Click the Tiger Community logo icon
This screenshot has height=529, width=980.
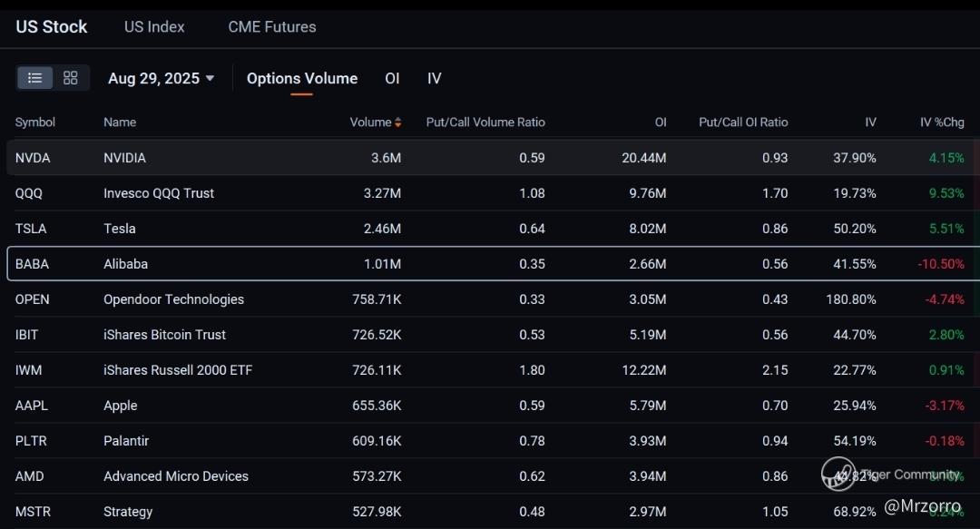[838, 474]
